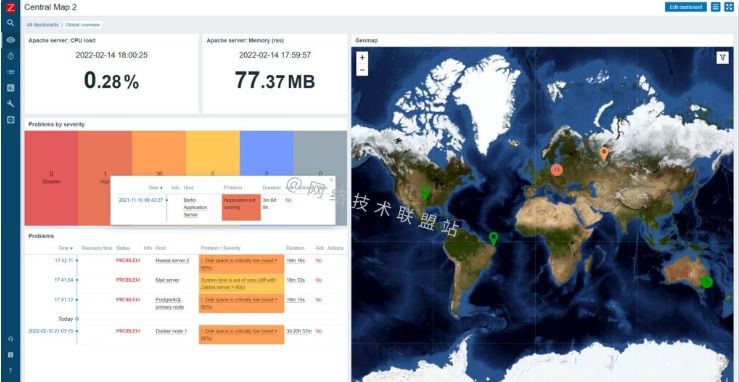Click the red Disaster severity block
739x382 pixels.
pos(51,178)
